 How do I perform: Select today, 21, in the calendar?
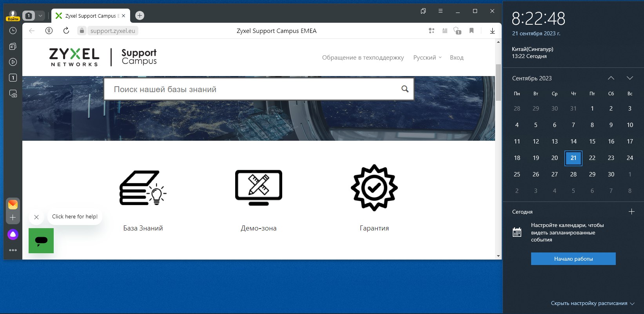pos(573,158)
